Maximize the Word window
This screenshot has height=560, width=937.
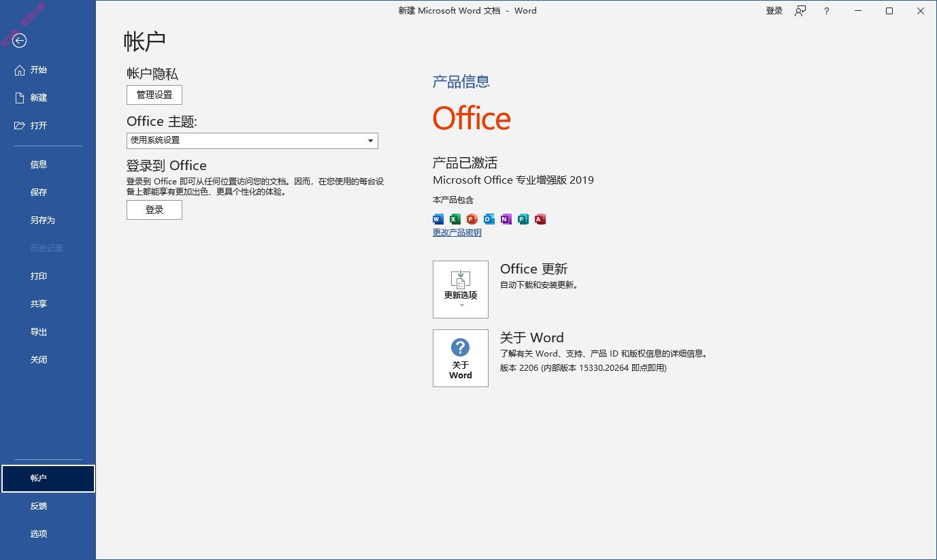click(889, 11)
